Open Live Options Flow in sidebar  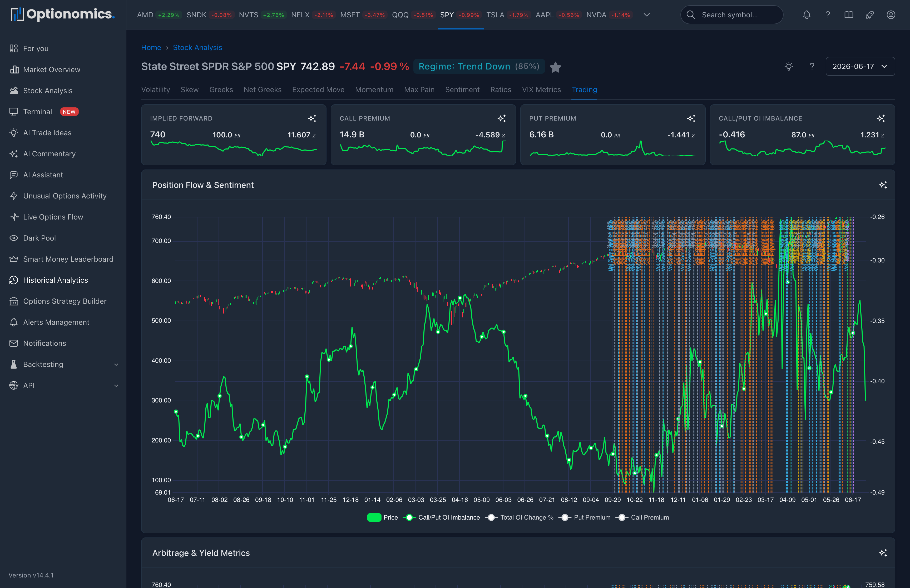pos(63,217)
